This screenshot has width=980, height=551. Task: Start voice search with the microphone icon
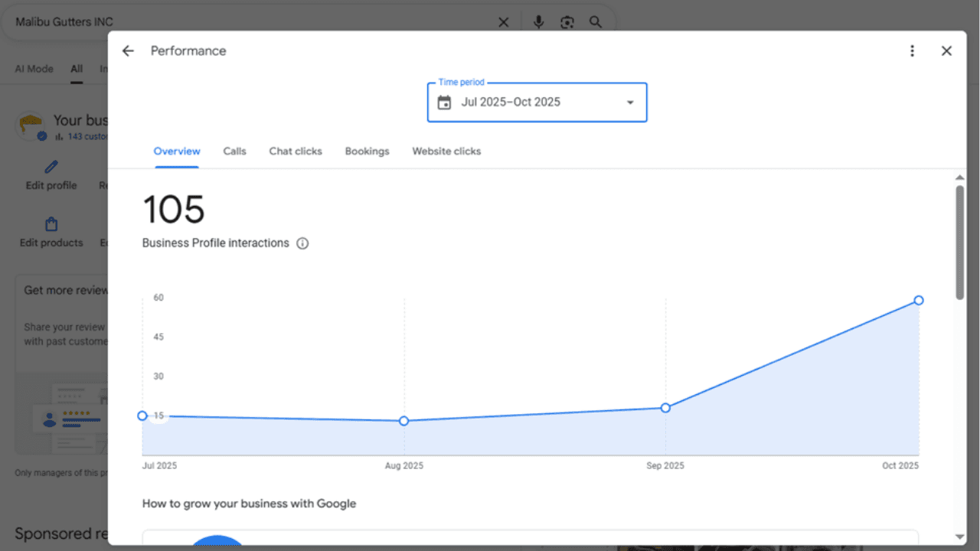pyautogui.click(x=538, y=21)
